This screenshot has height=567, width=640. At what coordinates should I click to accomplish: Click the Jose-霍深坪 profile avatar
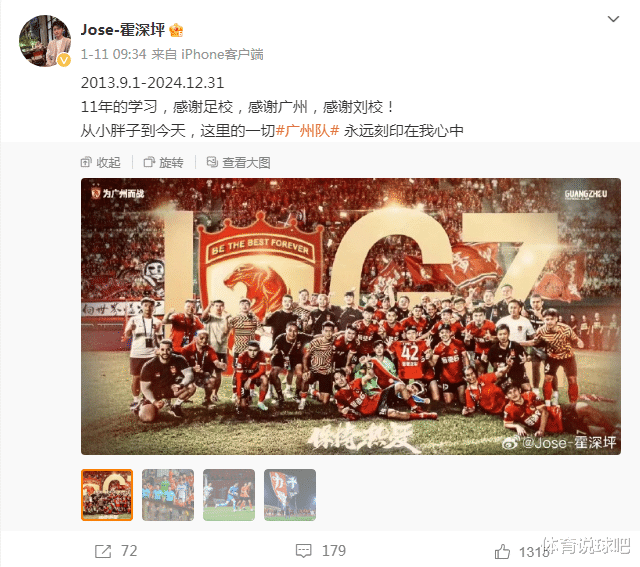(x=45, y=41)
